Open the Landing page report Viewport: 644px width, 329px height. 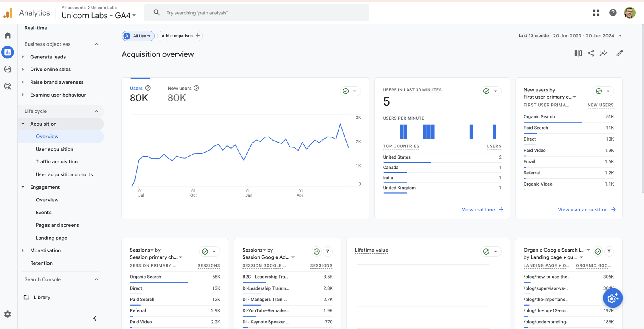[52, 238]
